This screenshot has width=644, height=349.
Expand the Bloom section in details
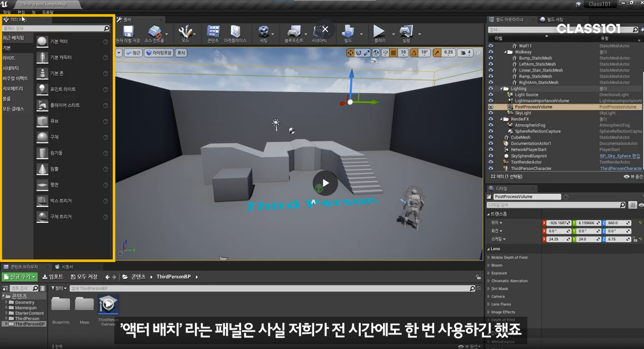489,265
